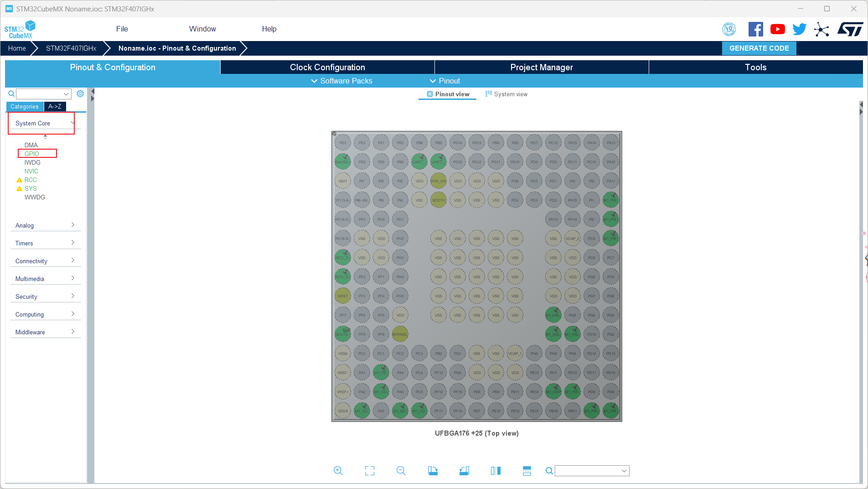Go to Home breadcrumb
The width and height of the screenshot is (868, 489).
(17, 48)
